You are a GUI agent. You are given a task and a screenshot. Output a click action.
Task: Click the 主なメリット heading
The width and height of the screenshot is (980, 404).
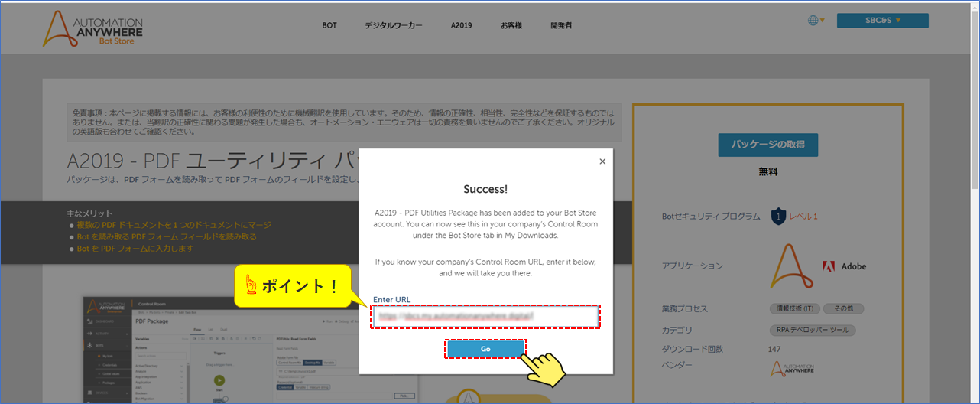click(x=90, y=213)
